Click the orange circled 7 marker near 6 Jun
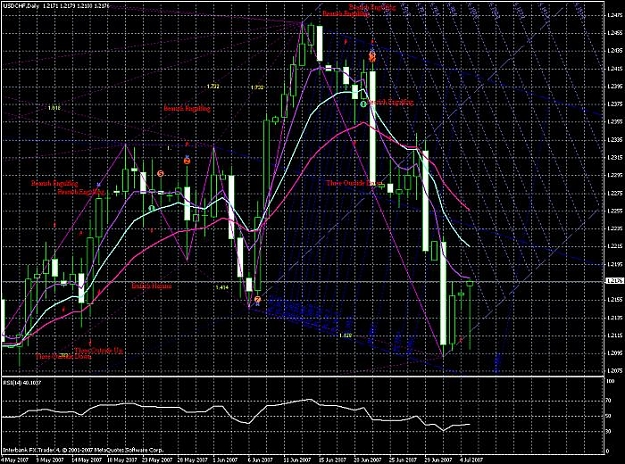The image size is (625, 464). (257, 299)
